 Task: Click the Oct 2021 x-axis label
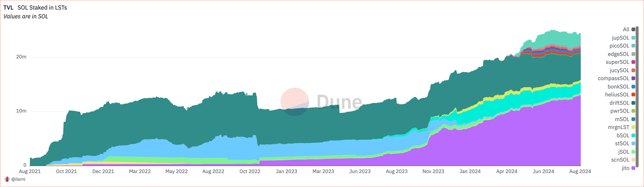67,171
